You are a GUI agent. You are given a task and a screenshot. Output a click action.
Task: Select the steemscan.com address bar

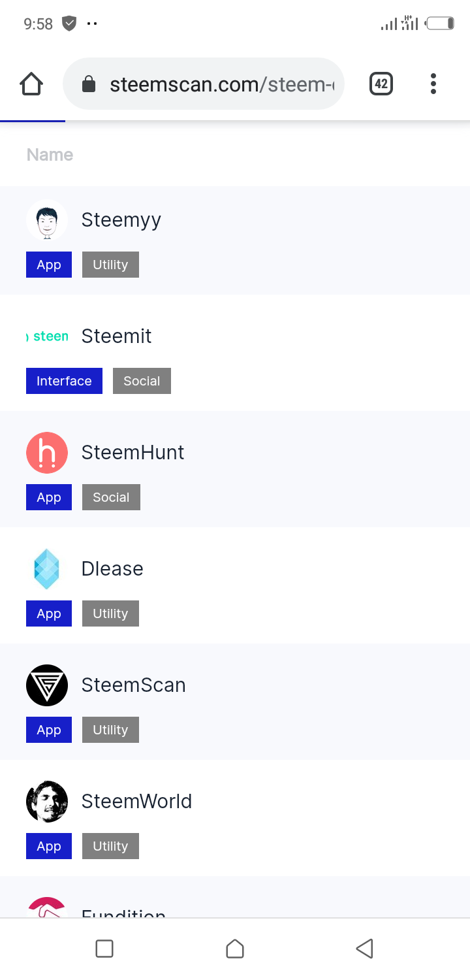pyautogui.click(x=204, y=84)
